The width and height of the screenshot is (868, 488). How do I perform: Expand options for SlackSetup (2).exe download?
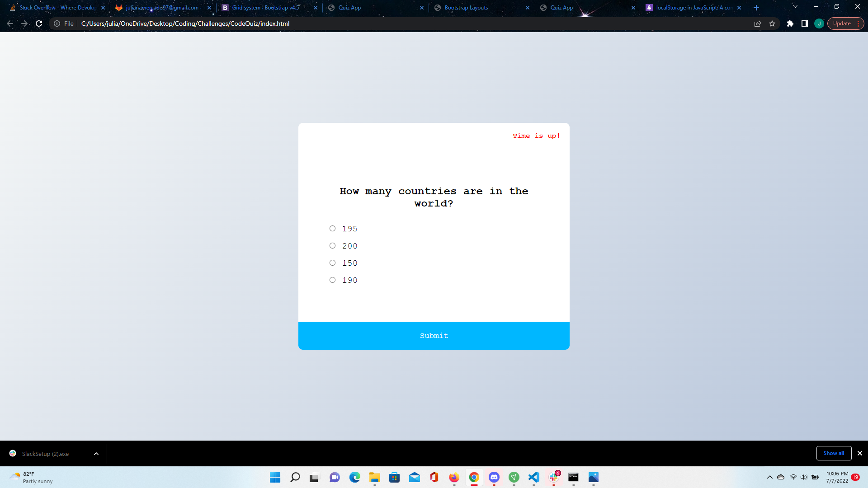96,453
